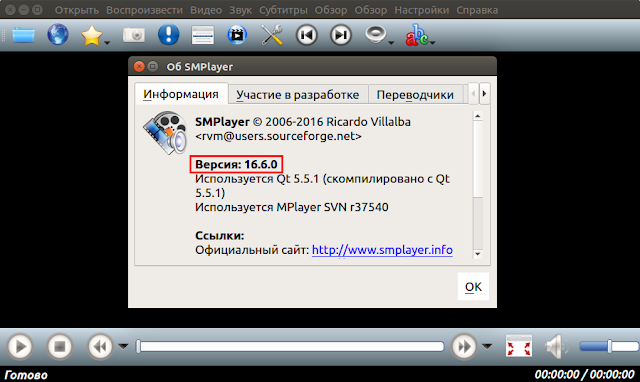Click the TV/film reel toolbar icon
The image size is (640, 382).
[x=237, y=35]
